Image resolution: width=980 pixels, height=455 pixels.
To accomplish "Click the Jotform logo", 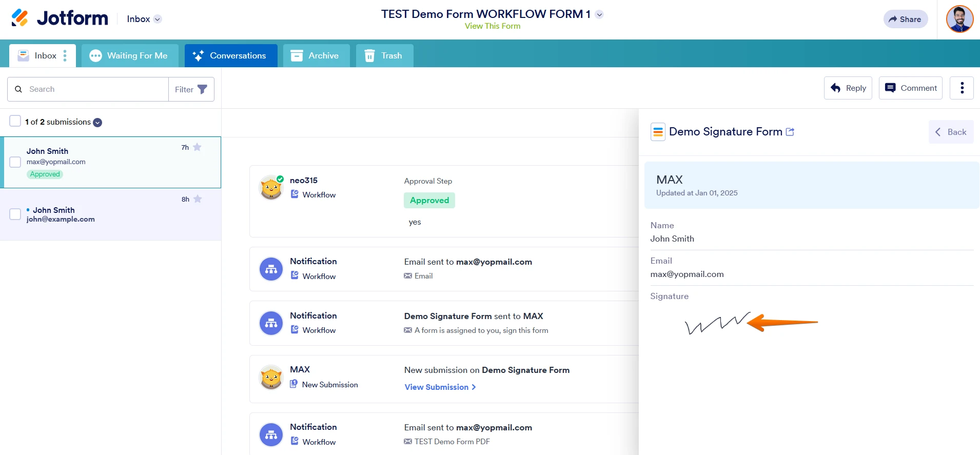I will [60, 18].
